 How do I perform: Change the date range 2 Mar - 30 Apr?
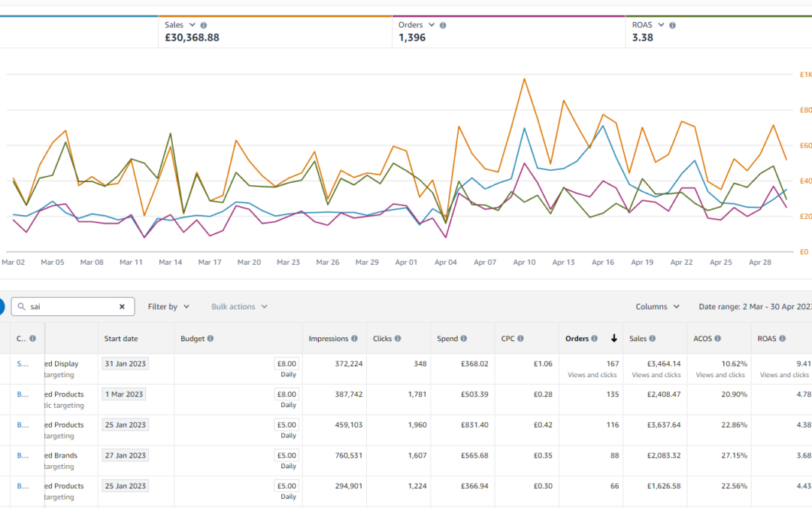pos(755,307)
